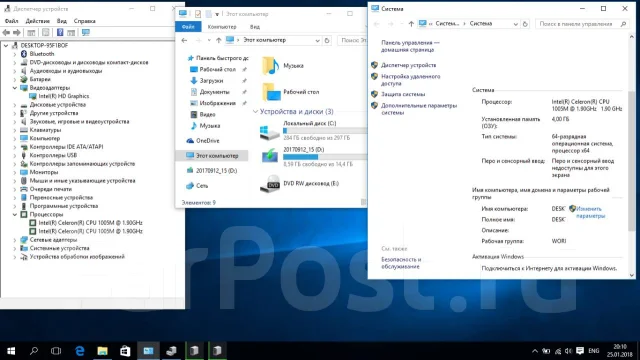This screenshot has height=360, width=640.
Task: Select the Intel(R) HD Graphics device
Action: (x=64, y=96)
